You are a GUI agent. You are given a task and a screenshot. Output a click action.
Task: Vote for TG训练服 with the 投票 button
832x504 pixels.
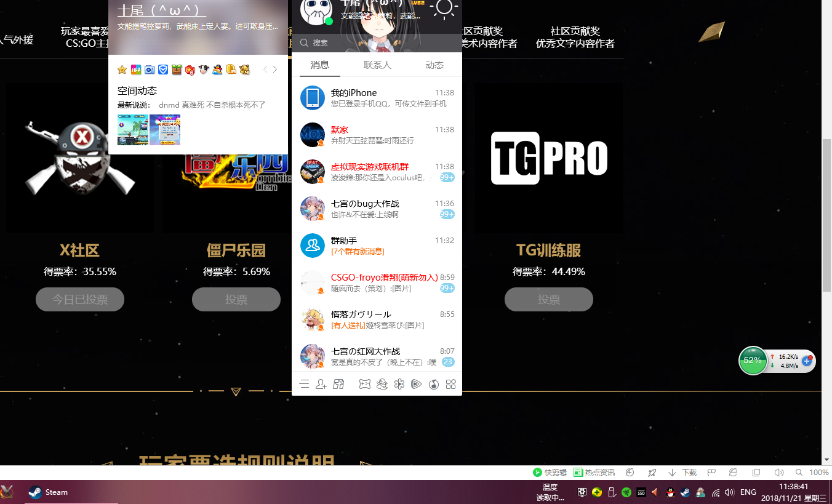[548, 299]
